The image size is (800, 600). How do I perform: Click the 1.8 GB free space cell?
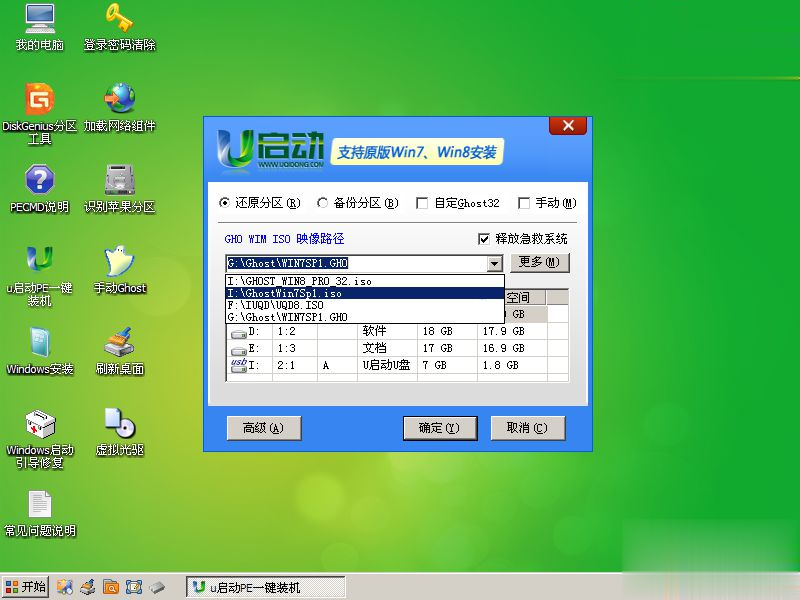512,365
